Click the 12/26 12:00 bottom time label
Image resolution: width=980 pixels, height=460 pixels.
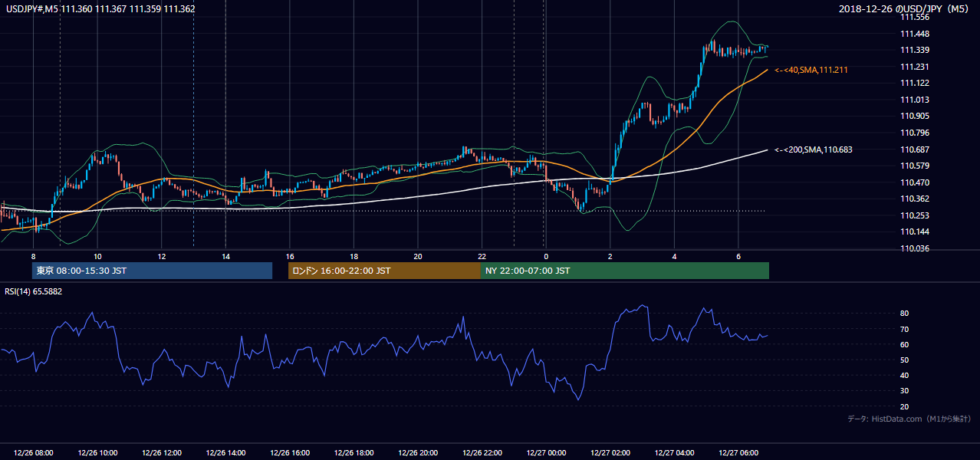(x=162, y=453)
